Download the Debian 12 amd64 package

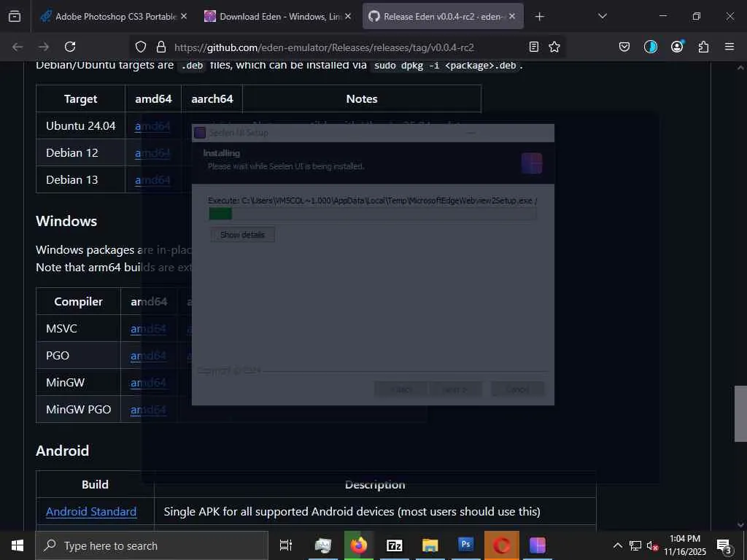(x=152, y=153)
